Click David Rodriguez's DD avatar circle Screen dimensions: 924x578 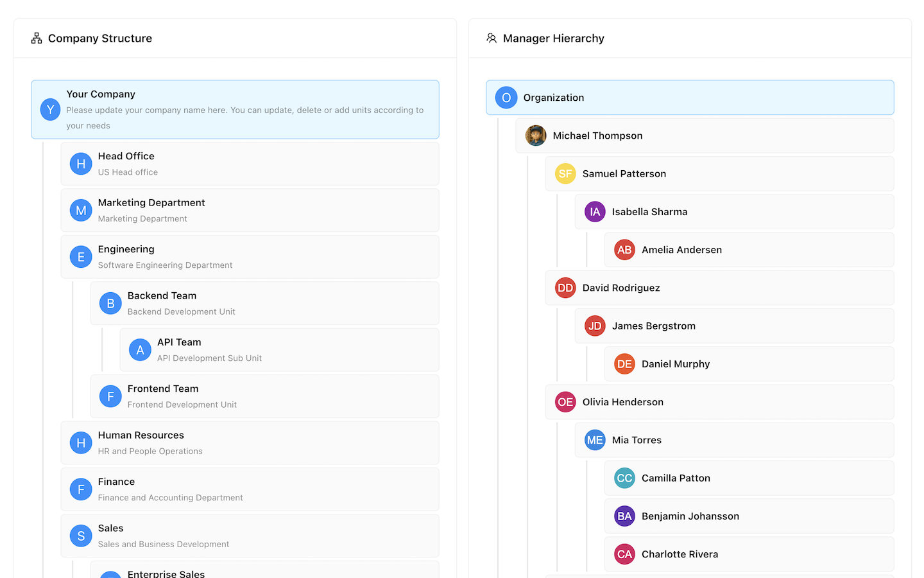point(565,288)
